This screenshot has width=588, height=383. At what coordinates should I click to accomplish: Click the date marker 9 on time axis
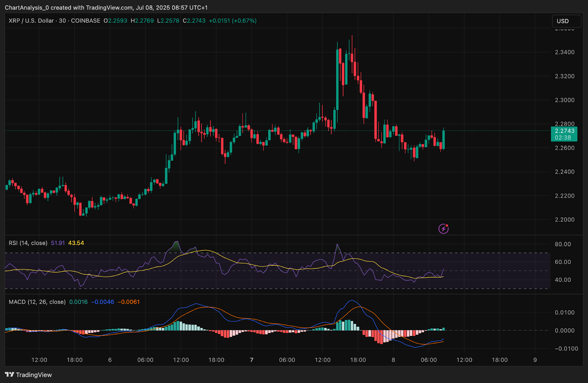pos(535,360)
